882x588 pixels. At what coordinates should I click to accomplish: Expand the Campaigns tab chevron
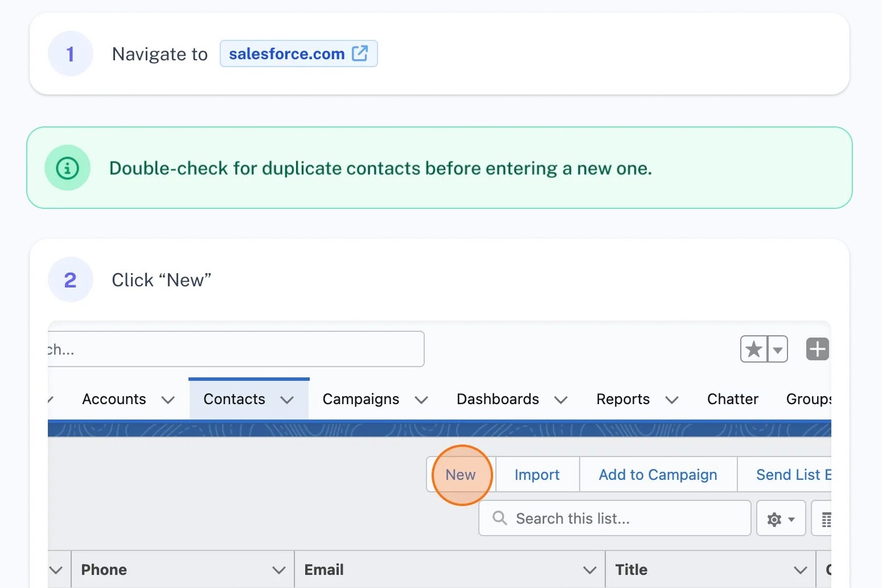click(421, 400)
